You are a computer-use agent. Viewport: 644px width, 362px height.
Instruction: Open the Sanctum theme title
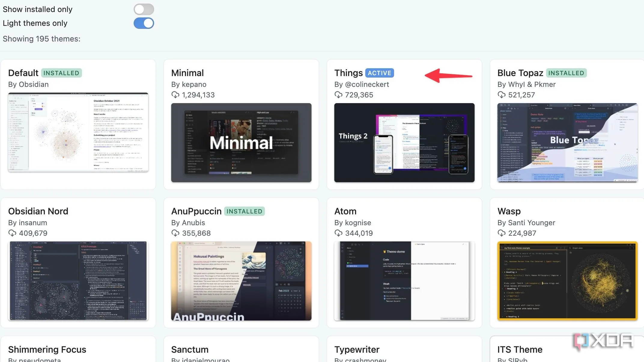point(190,350)
